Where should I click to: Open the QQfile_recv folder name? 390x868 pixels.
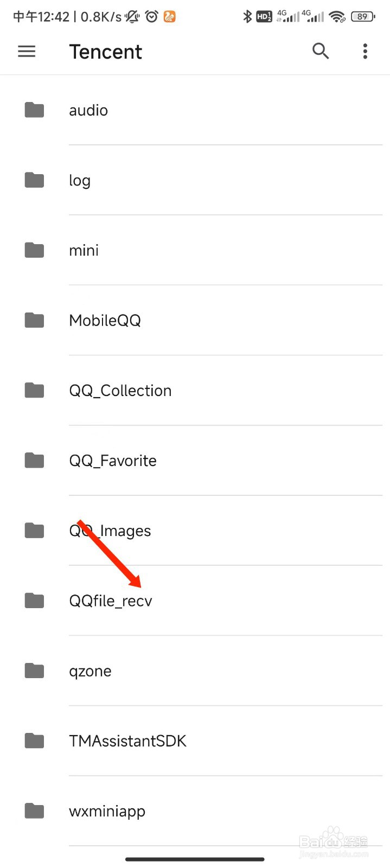click(111, 601)
